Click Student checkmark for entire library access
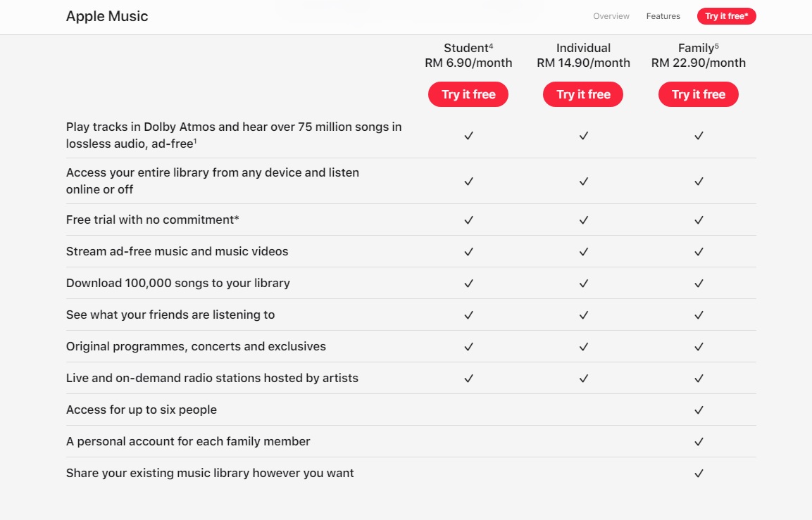 (468, 181)
